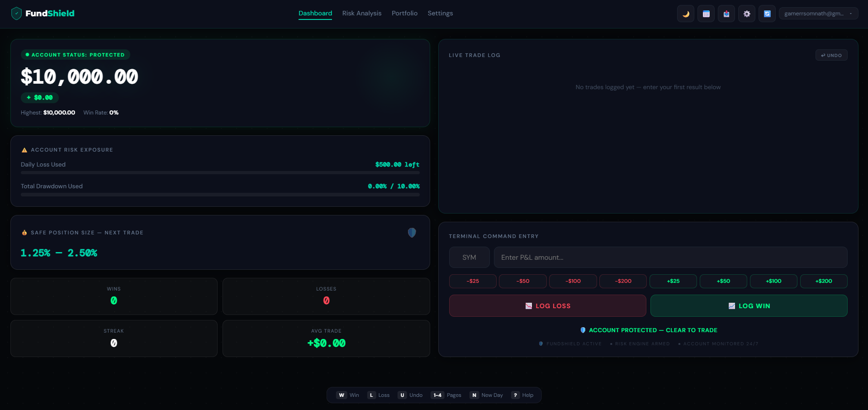This screenshot has width=868, height=410.
Task: Click the blue sync icon in the top bar
Action: [x=767, y=14]
